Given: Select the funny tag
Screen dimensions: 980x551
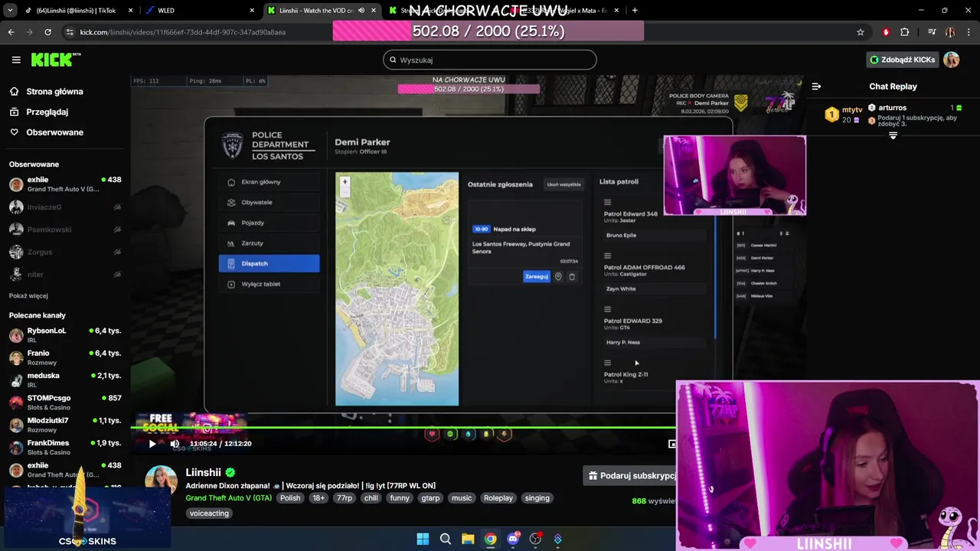Looking at the screenshot, I should click(x=400, y=498).
